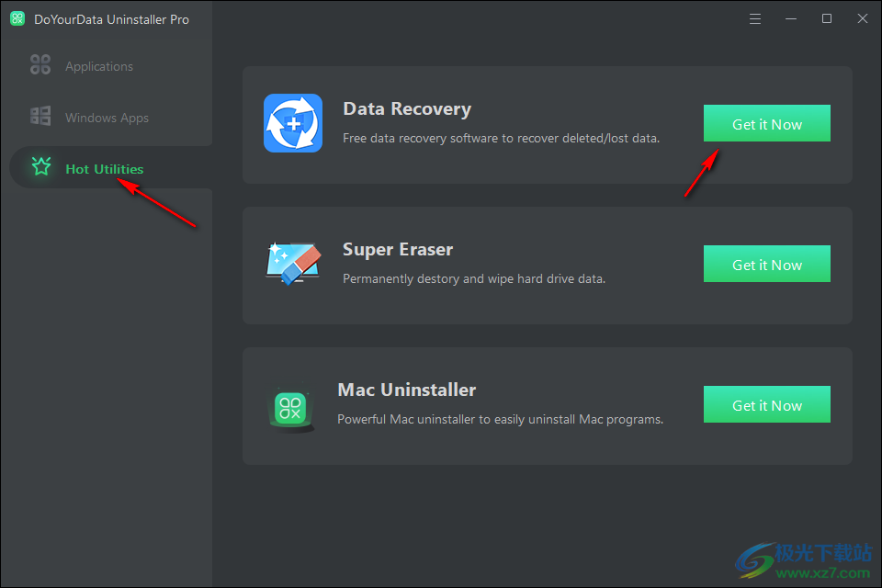Click 'Permanently destory and wipe' description
The height and width of the screenshot is (588, 882).
coord(474,279)
